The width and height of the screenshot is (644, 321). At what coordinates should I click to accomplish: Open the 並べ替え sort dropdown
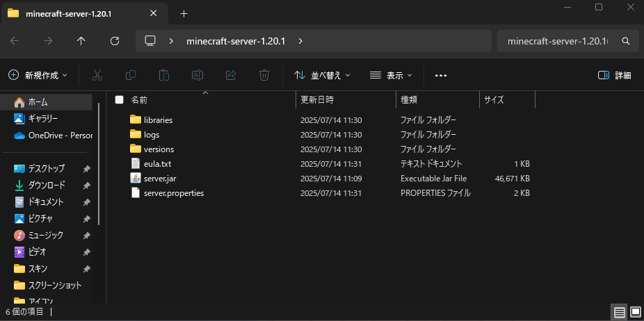tap(323, 75)
